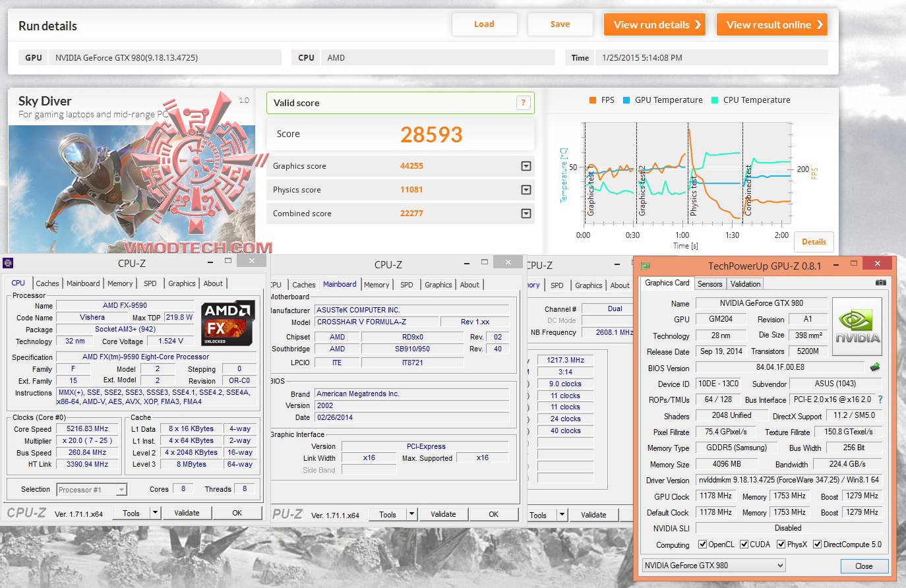
Task: Click View run details button
Action: coord(655,25)
